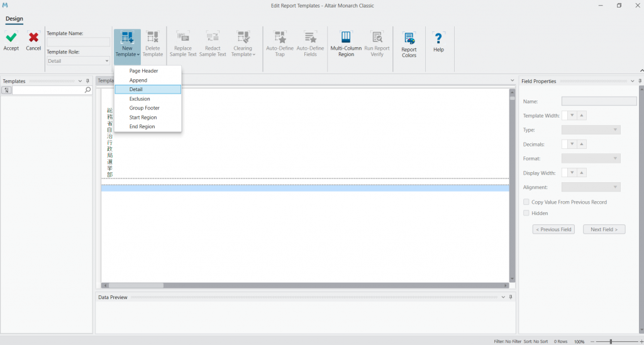Select Page Header from menu
The height and width of the screenshot is (345, 644).
[148, 70]
